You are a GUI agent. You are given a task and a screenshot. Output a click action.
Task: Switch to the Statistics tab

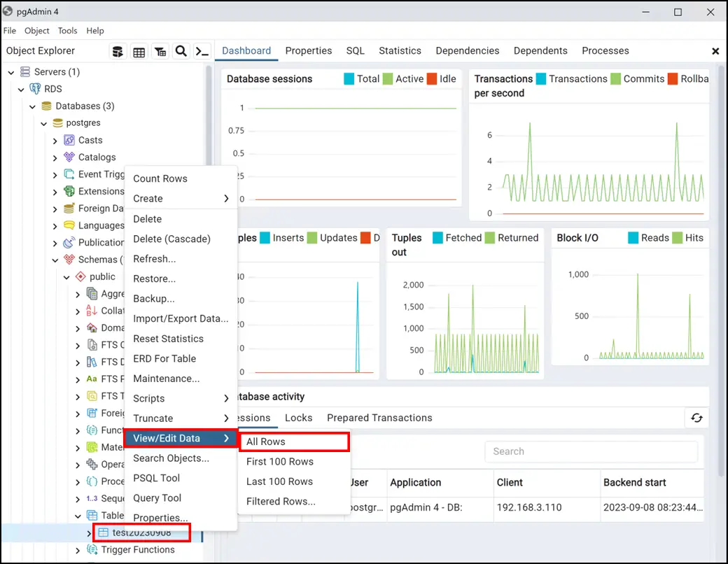tap(400, 50)
